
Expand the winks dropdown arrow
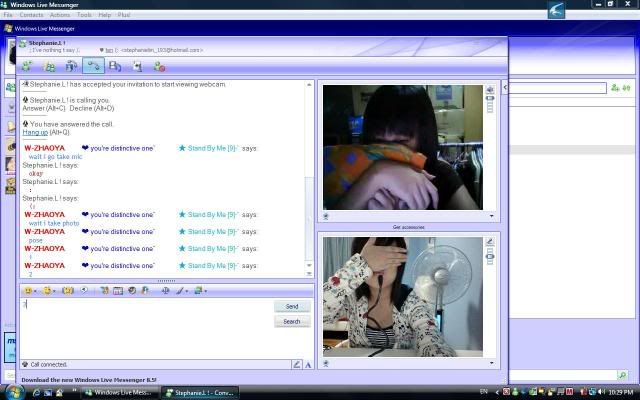(54, 291)
